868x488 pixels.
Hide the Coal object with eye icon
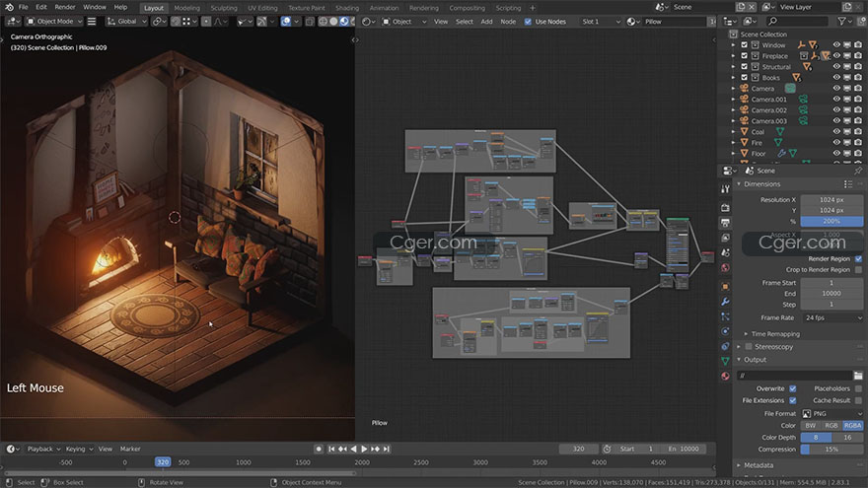[x=836, y=132]
